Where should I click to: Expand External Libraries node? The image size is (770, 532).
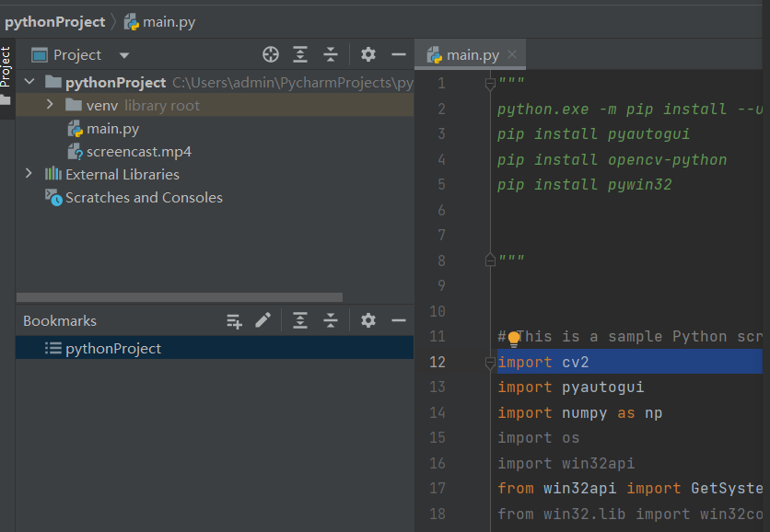pyautogui.click(x=29, y=174)
